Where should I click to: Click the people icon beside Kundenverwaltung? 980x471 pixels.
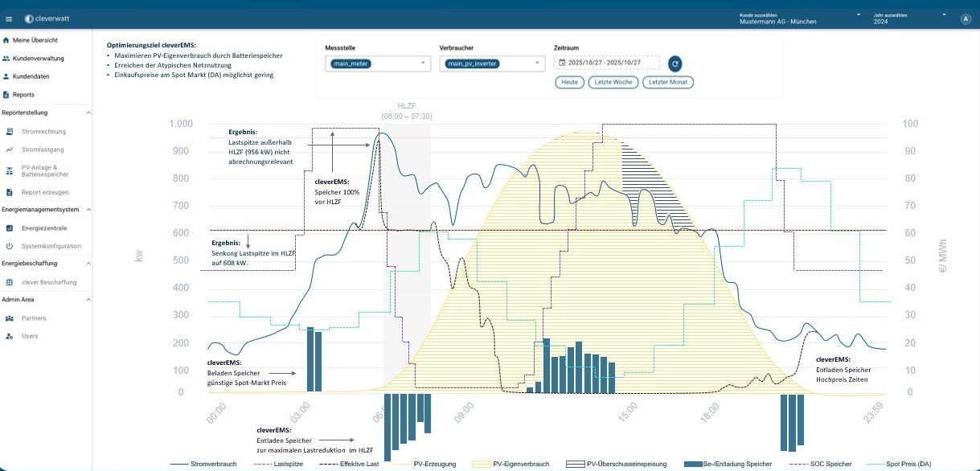(x=6, y=58)
